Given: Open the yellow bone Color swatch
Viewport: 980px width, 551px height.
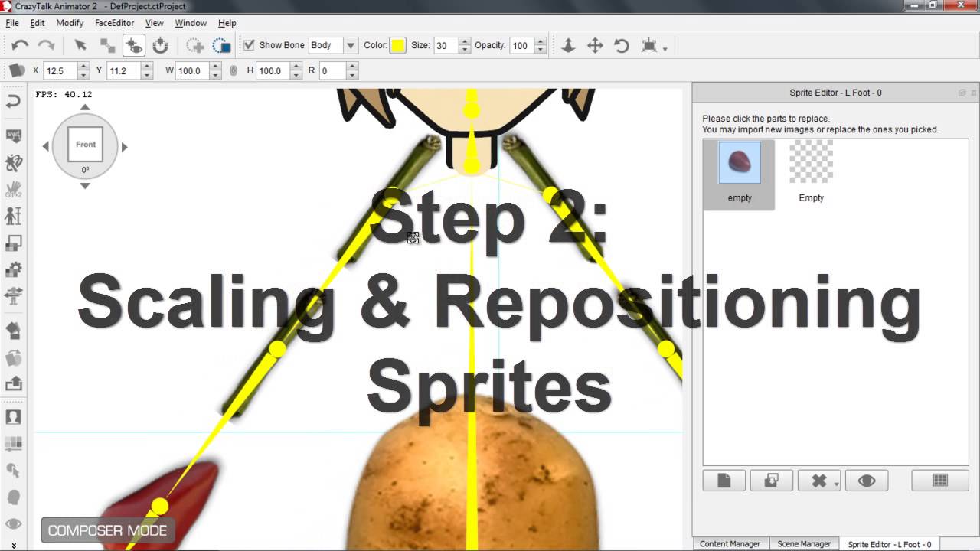Looking at the screenshot, I should 397,45.
